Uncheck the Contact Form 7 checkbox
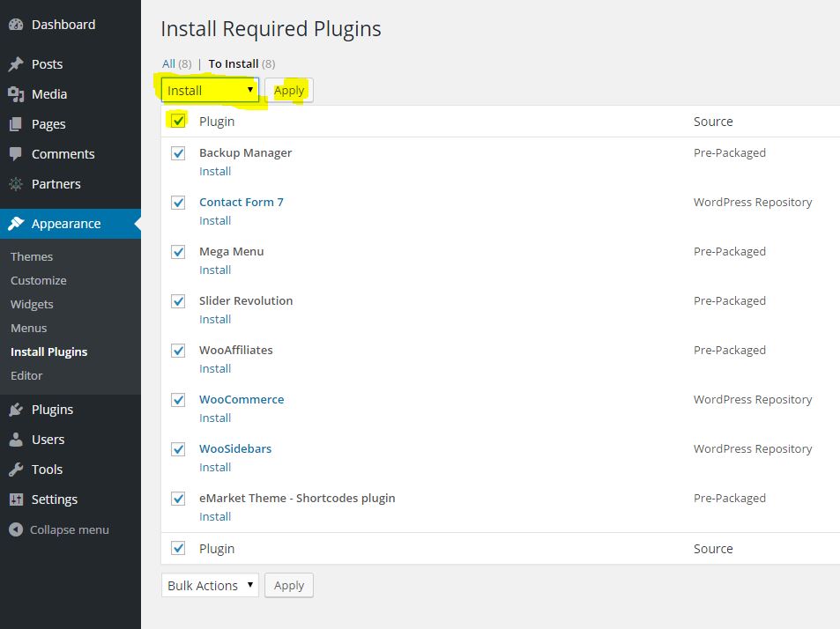 click(x=178, y=203)
